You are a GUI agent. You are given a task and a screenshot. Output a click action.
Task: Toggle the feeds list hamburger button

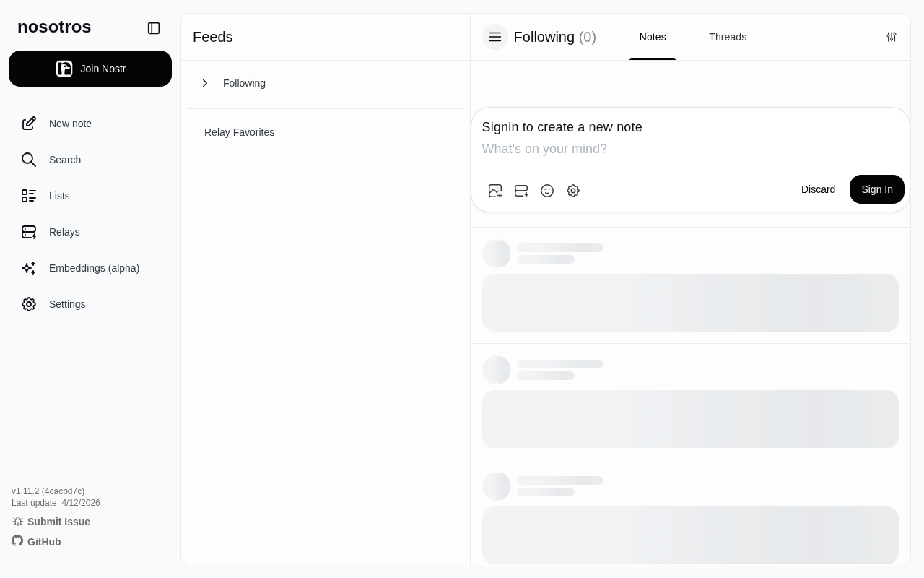point(495,37)
